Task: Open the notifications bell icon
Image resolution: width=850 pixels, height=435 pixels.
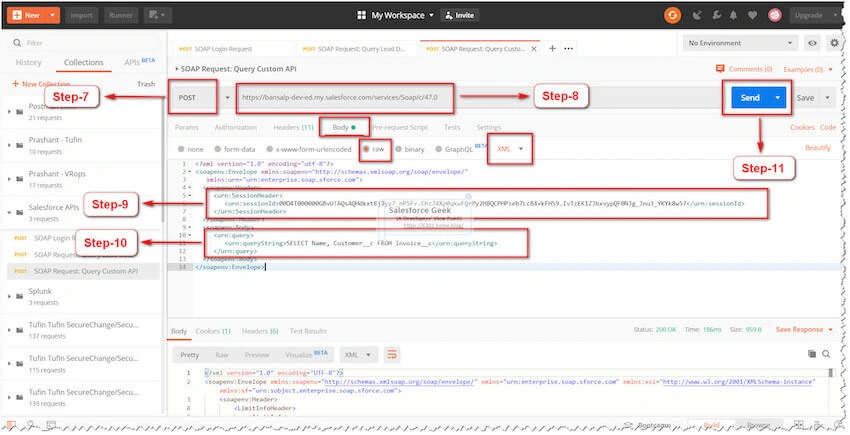Action: pos(733,15)
